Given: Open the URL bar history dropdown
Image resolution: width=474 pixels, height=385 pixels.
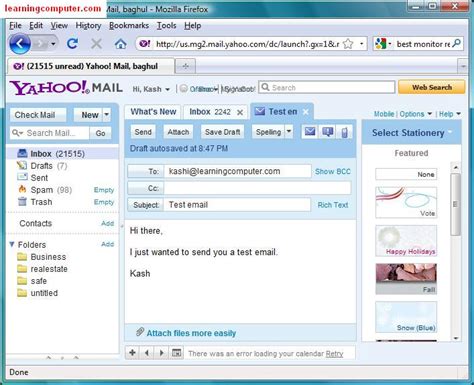Looking at the screenshot, I should point(361,44).
